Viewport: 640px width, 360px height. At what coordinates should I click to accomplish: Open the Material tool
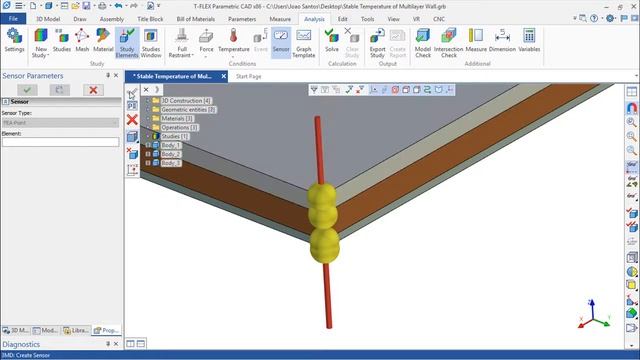103,40
